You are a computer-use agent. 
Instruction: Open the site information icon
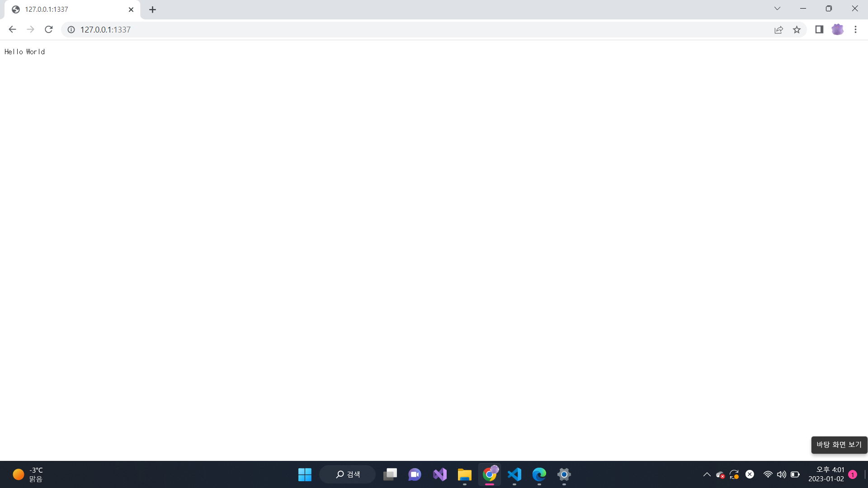coord(71,29)
